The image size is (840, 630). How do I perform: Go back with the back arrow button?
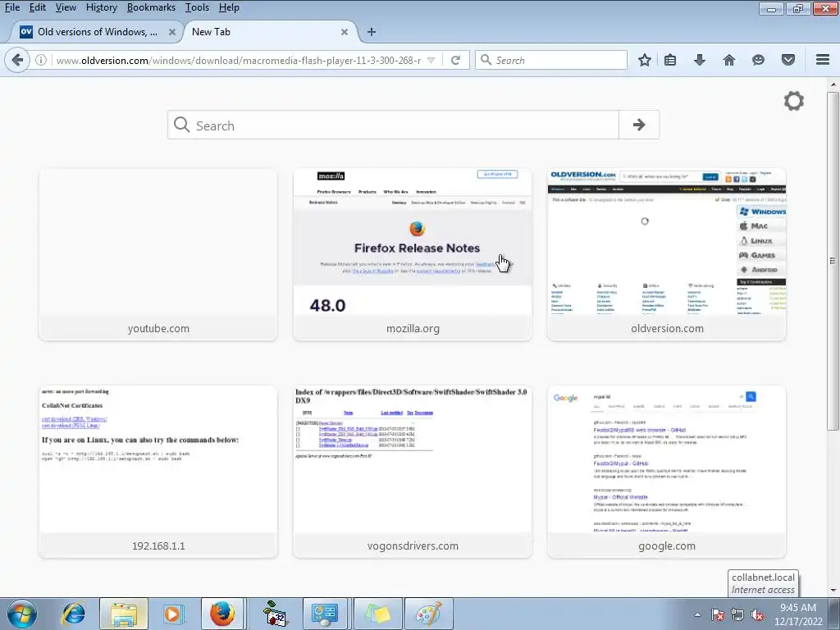coord(17,60)
